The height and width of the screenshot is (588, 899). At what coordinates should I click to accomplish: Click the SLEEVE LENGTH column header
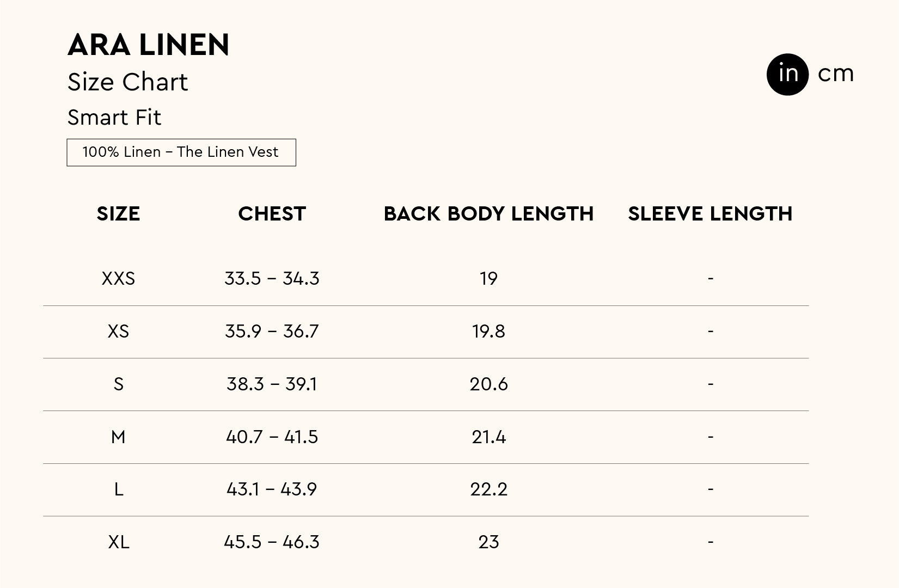pos(710,214)
